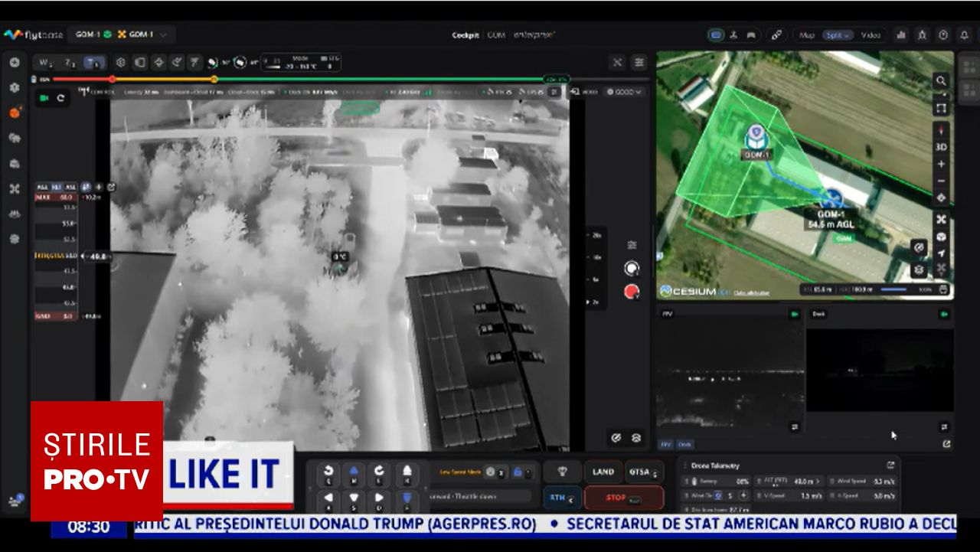Pop out the Drone Telemetry panel
Screen dimensions: 980x552
click(890, 465)
